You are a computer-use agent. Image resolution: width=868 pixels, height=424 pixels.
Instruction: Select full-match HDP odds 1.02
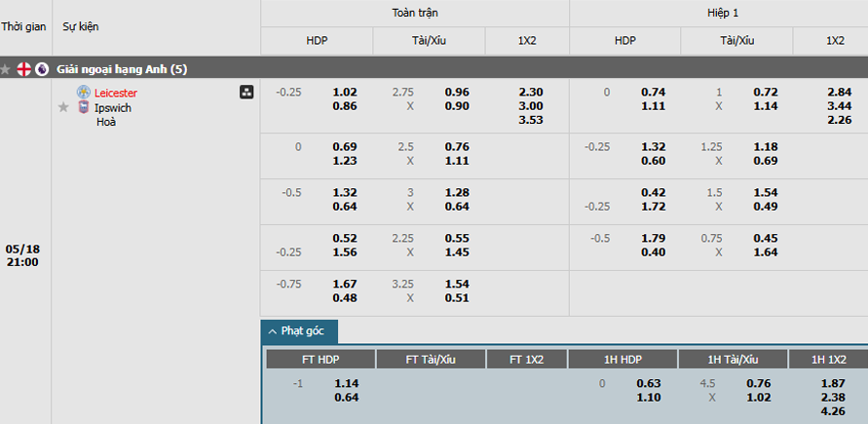click(x=345, y=93)
